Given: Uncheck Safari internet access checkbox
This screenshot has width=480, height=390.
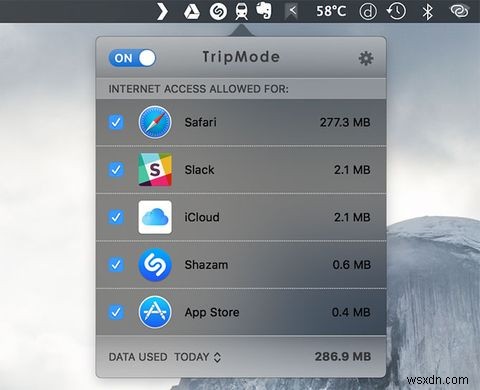Looking at the screenshot, I should [x=116, y=122].
